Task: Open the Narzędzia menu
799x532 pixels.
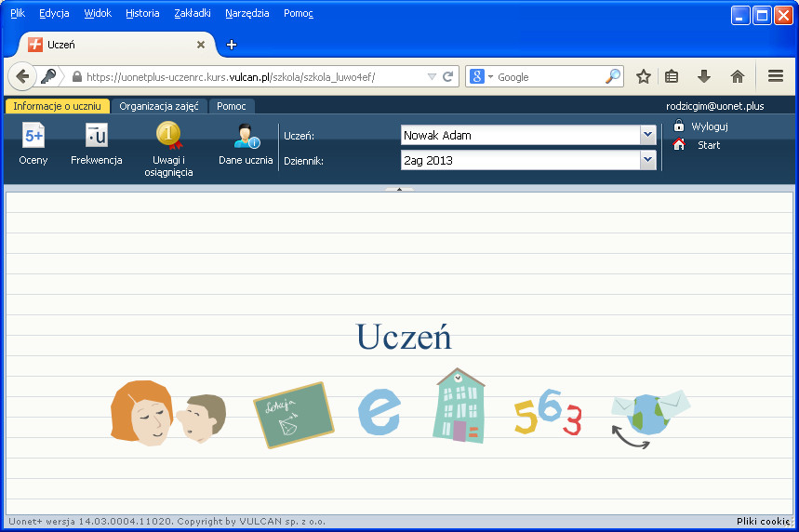Action: pos(247,13)
